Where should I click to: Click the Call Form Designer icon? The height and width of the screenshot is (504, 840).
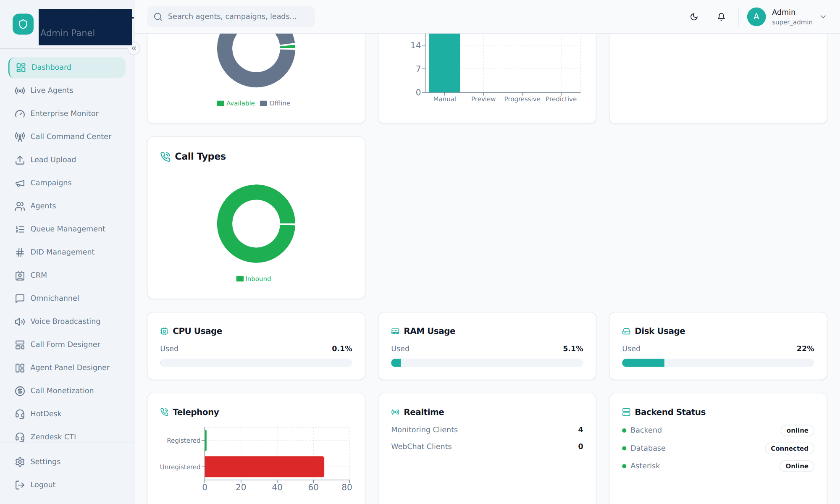click(x=20, y=345)
